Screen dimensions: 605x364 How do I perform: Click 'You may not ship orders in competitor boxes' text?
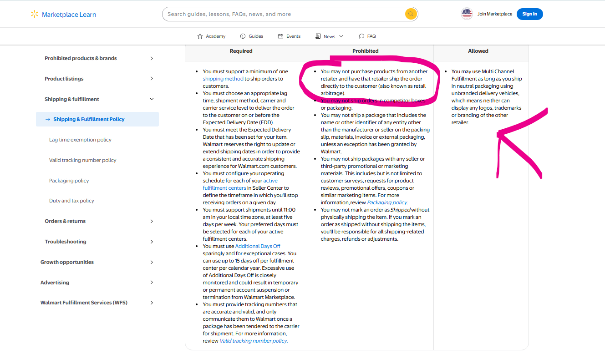[373, 104]
